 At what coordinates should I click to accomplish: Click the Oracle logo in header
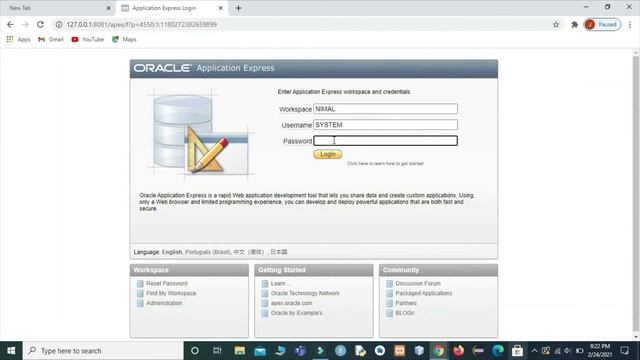click(162, 68)
